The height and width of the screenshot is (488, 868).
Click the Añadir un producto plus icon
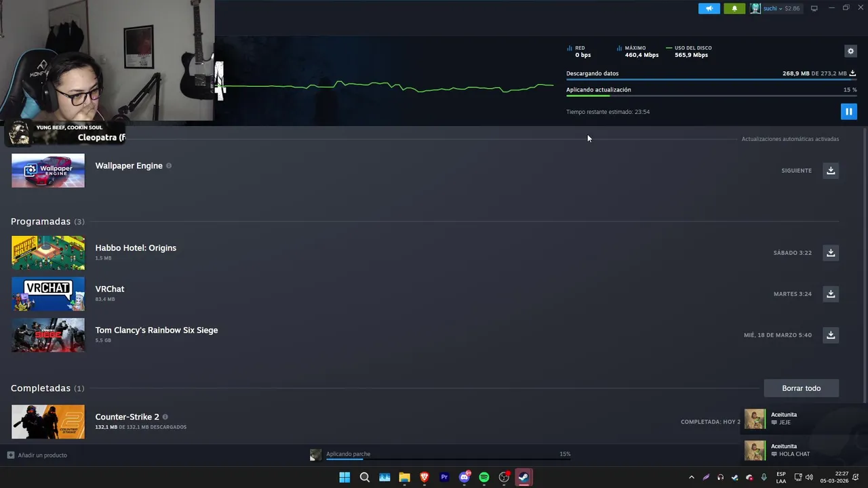coord(10,455)
